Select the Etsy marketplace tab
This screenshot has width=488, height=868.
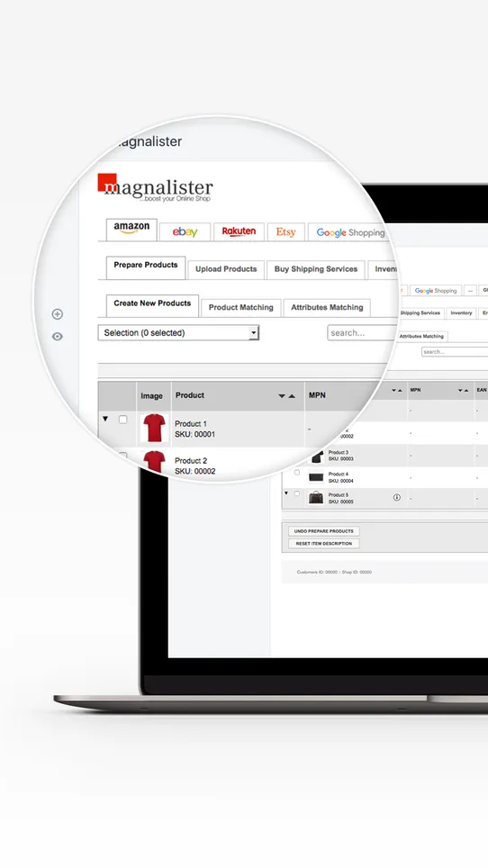point(286,232)
